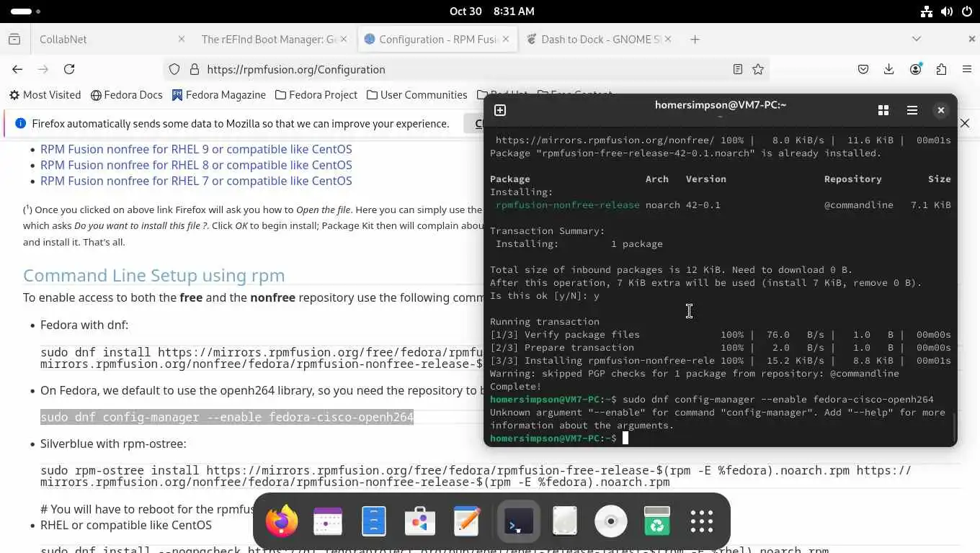Go back in Firefox
The width and height of the screenshot is (980, 553).
pos(17,69)
